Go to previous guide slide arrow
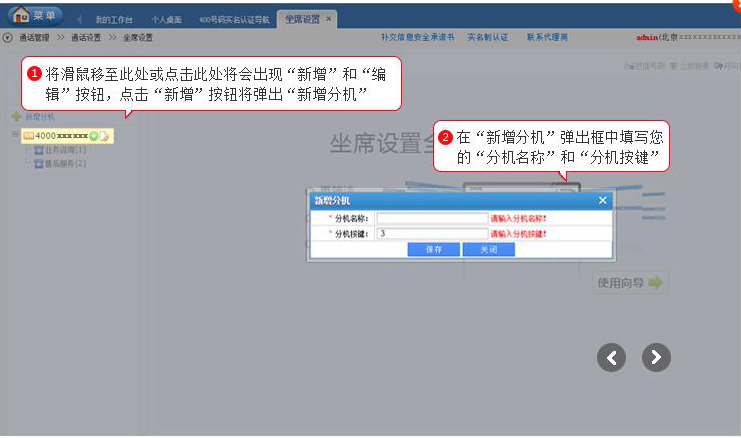The image size is (741, 438). click(612, 357)
